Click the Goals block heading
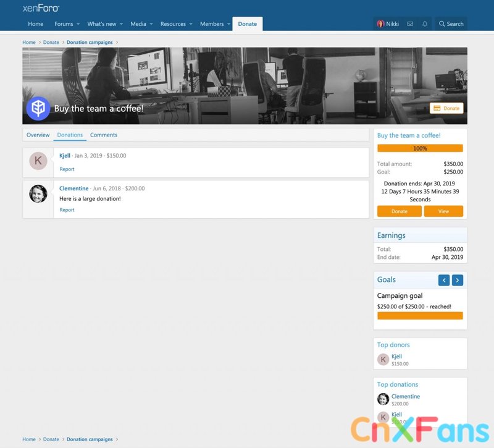494x448 pixels. (387, 280)
